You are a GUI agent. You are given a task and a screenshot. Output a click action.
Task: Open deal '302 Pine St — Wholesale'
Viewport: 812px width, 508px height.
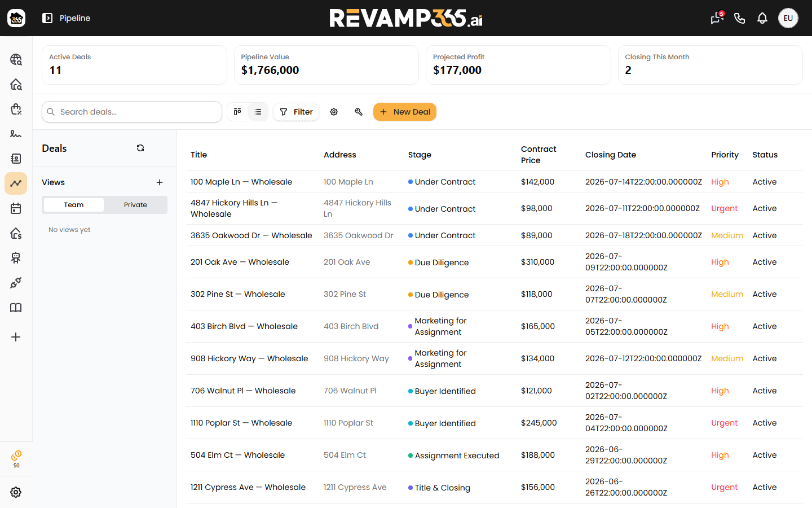pos(237,294)
